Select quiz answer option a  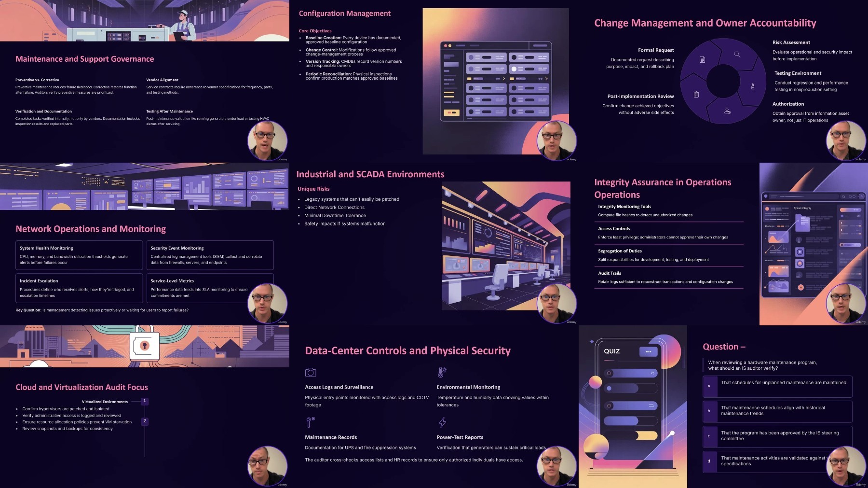(777, 386)
